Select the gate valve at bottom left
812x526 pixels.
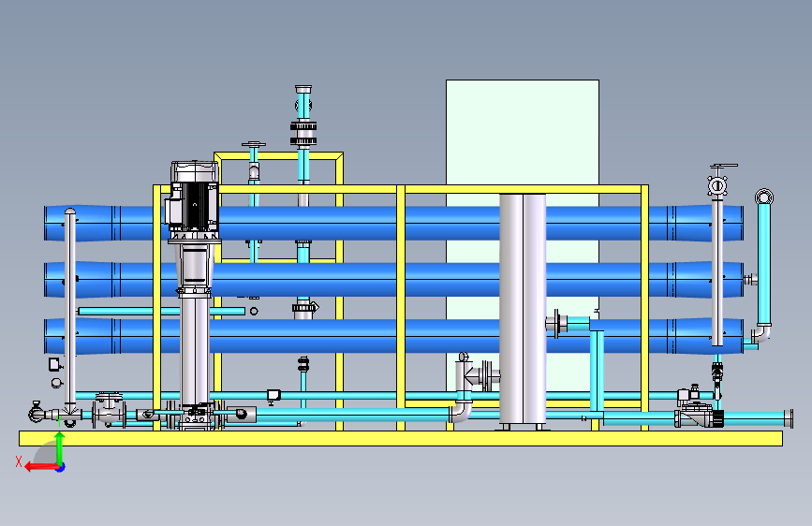(109, 410)
